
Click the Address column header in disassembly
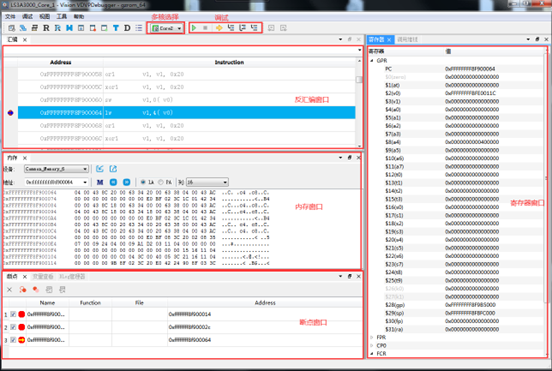[x=61, y=62]
